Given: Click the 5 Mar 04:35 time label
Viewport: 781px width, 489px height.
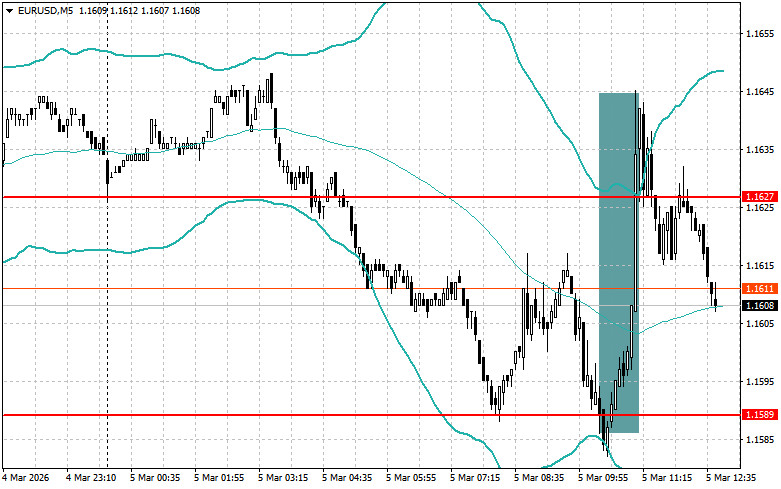Looking at the screenshot, I should click(347, 478).
